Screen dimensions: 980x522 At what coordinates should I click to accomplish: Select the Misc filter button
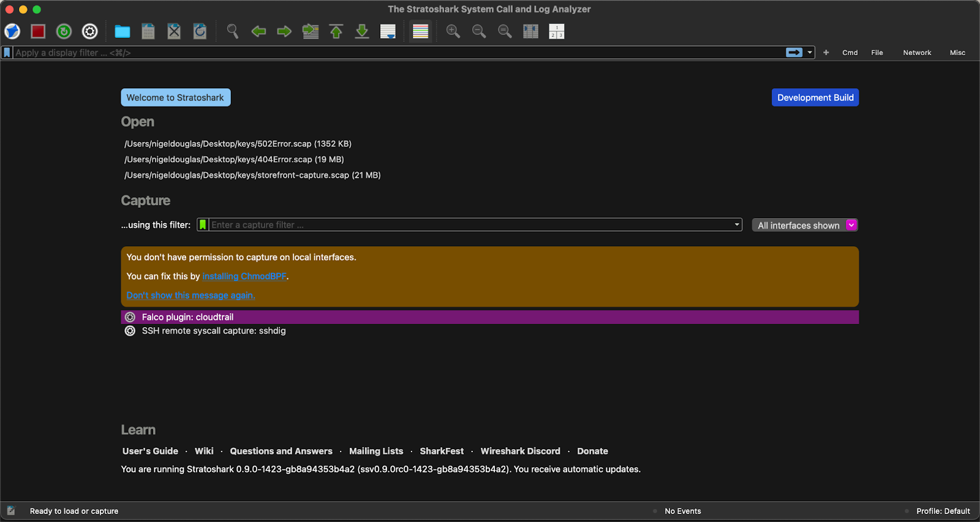pos(957,53)
